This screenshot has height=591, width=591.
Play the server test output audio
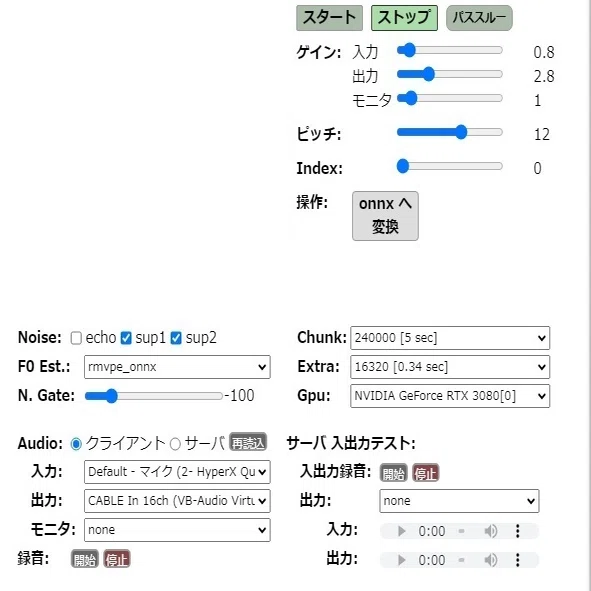point(402,560)
